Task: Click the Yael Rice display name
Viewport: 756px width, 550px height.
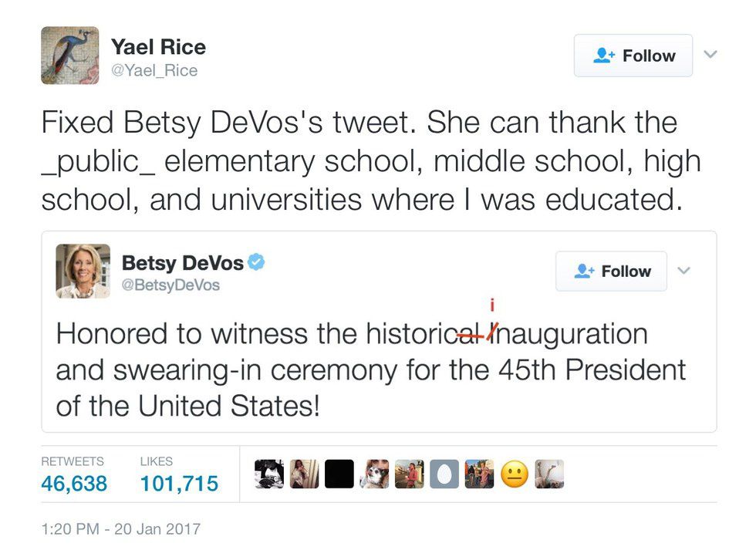Action: (x=158, y=47)
